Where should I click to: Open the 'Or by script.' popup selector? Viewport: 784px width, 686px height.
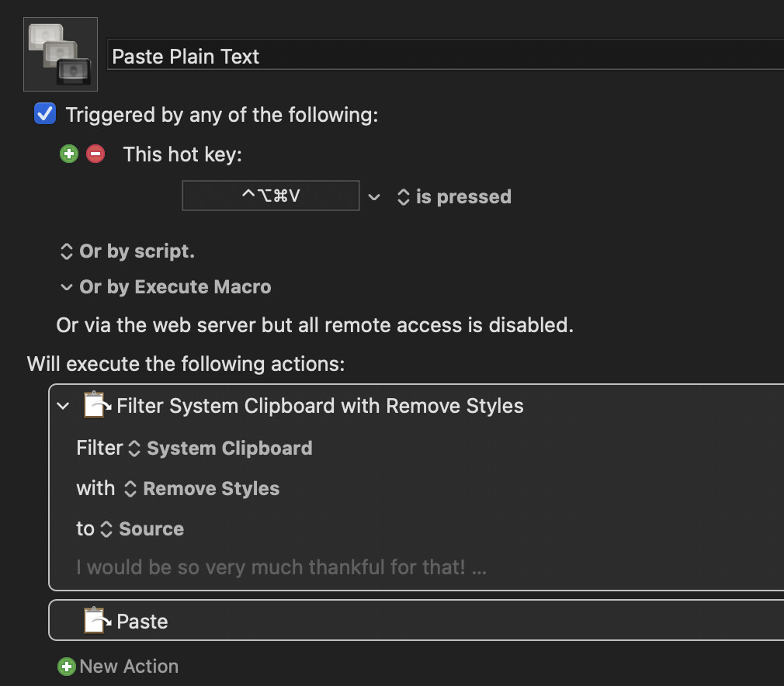click(x=127, y=251)
